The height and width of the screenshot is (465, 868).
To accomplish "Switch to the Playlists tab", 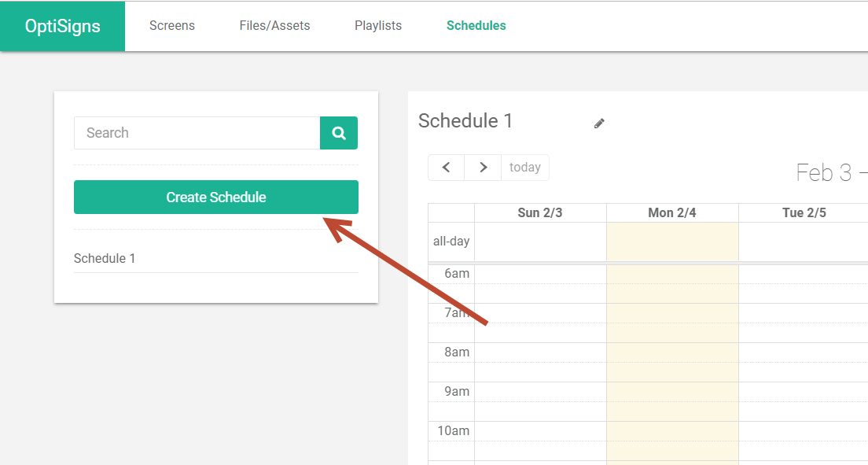I will [x=378, y=25].
